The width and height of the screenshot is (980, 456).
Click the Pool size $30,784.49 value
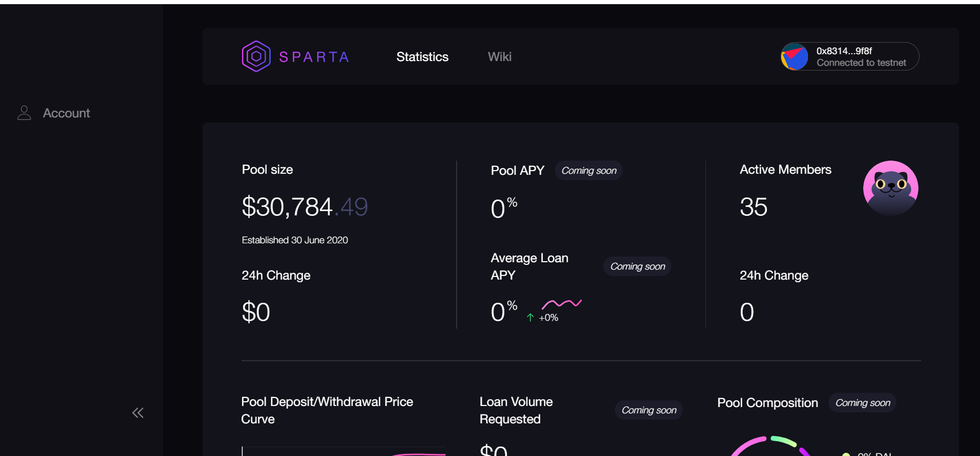305,206
